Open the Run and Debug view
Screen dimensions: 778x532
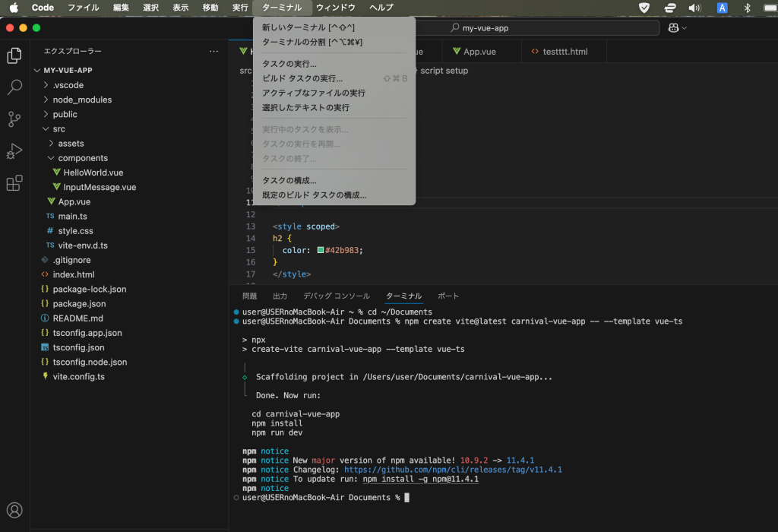14,151
